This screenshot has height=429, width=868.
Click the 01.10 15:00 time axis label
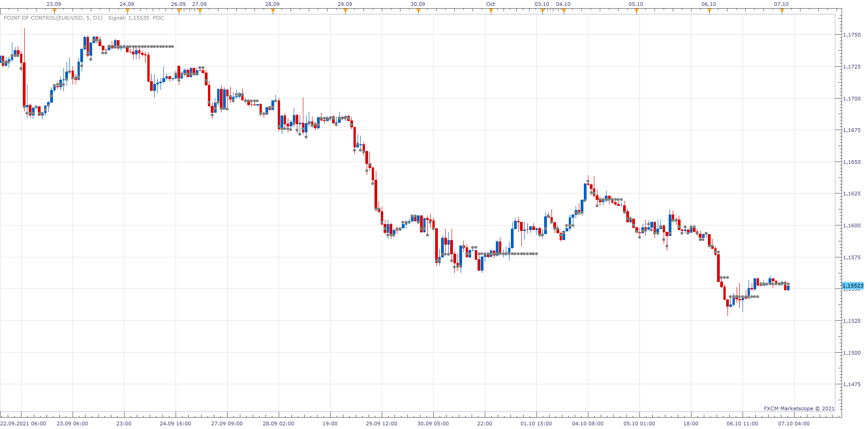(x=536, y=424)
